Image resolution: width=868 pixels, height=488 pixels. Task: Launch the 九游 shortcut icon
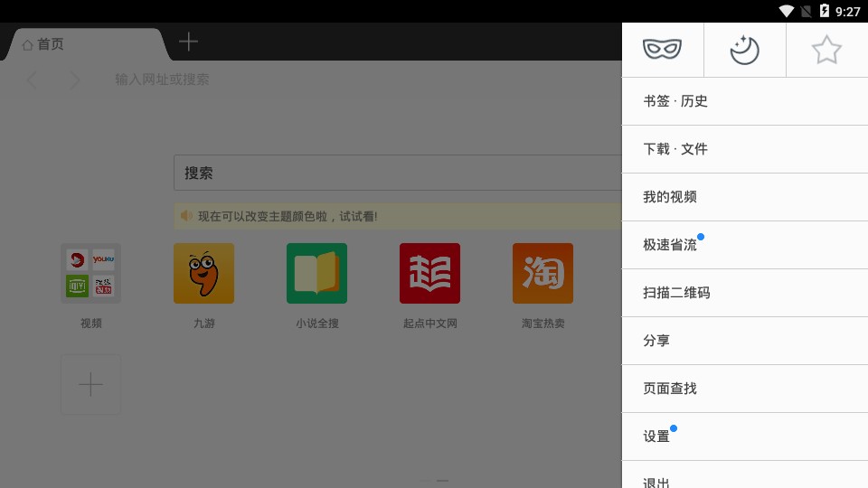click(203, 273)
